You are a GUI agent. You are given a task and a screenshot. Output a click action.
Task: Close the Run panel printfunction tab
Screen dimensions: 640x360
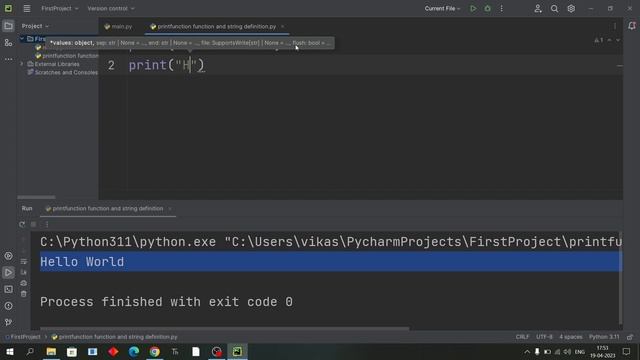click(x=170, y=209)
